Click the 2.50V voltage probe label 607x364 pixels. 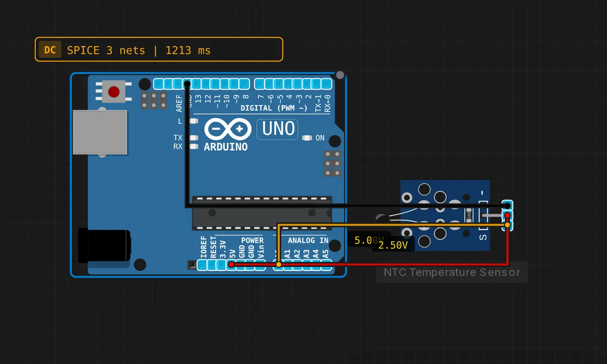393,245
